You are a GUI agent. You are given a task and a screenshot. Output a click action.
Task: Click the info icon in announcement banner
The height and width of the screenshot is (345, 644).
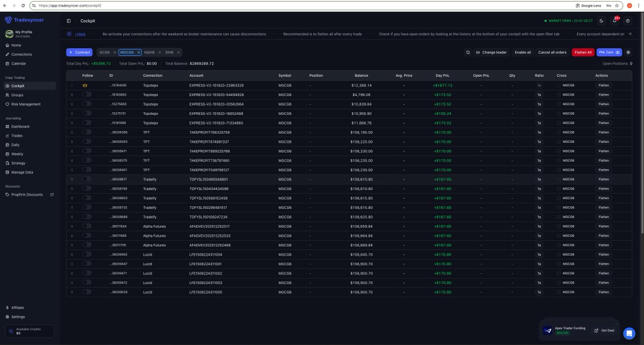pyautogui.click(x=69, y=34)
